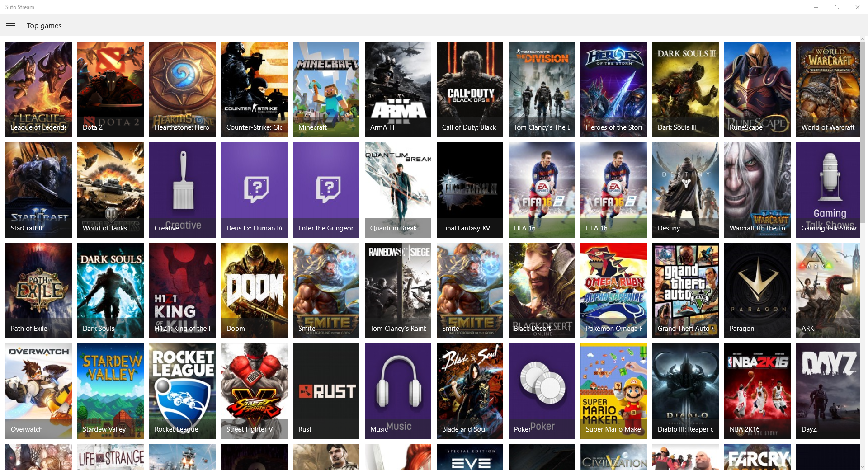This screenshot has height=470, width=868.
Task: Open the Gaming Talk Shows microphone tile
Action: pyautogui.click(x=828, y=190)
